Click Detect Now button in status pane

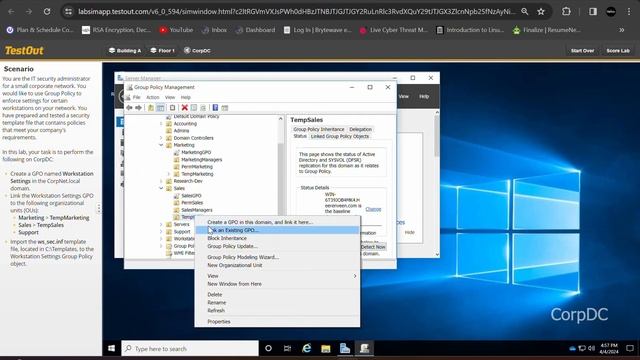coord(373,247)
